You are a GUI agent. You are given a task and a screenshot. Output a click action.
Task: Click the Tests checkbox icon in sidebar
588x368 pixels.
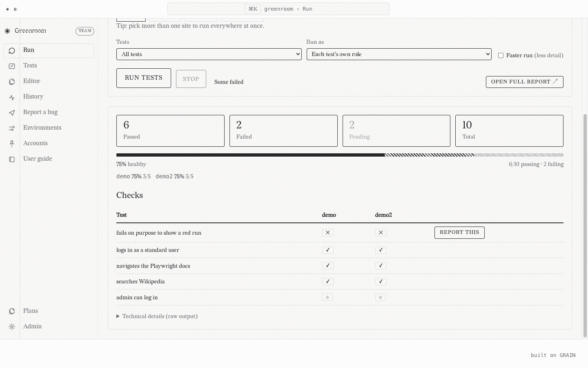pos(12,66)
